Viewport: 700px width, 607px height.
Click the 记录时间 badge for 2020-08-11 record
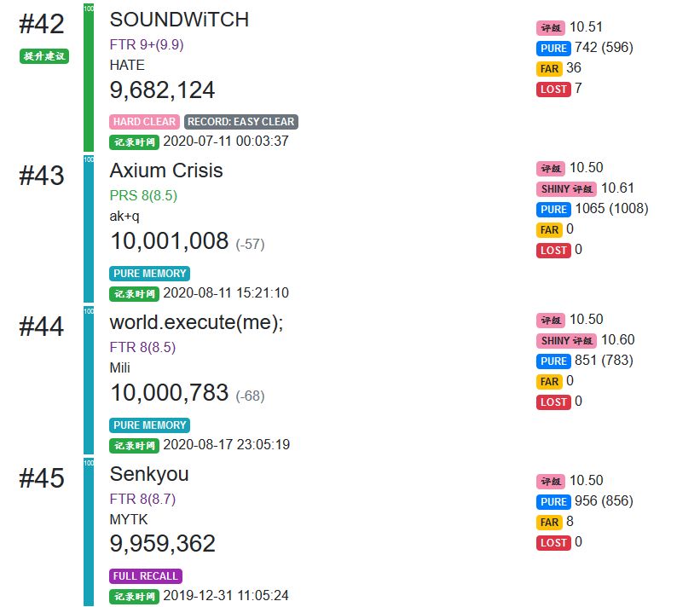click(x=134, y=294)
